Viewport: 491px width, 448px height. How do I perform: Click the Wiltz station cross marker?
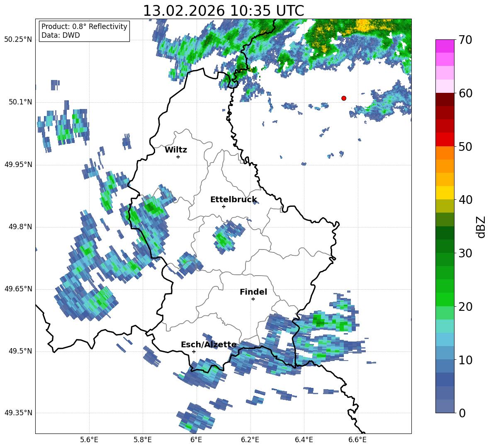click(x=178, y=157)
